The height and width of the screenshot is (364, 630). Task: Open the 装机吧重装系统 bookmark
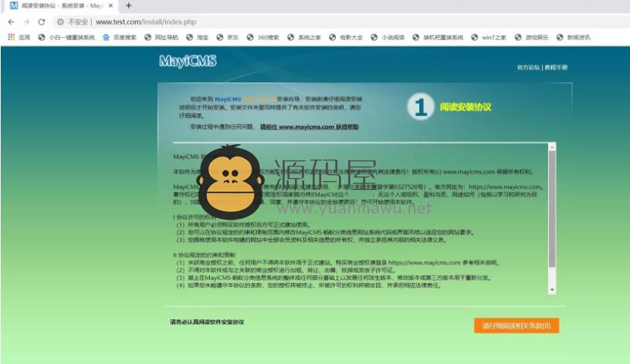(x=438, y=37)
